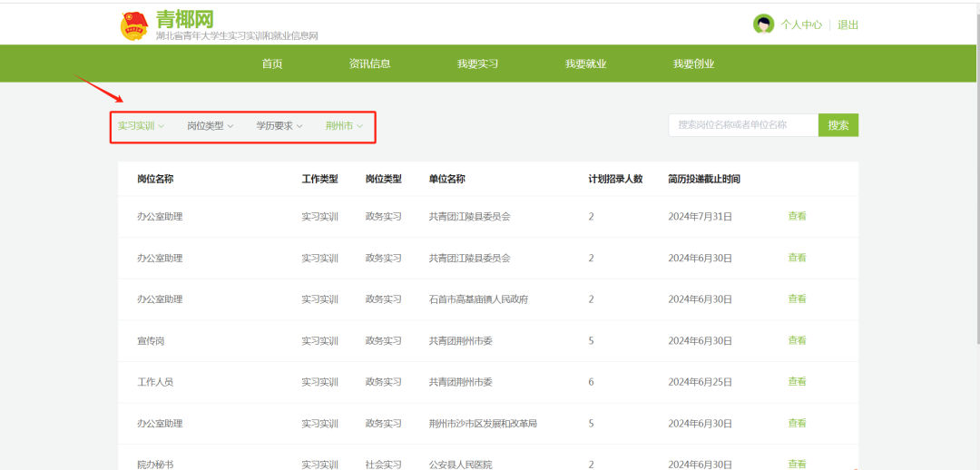Screen dimensions: 980x470
Task: Click the 计划招录人数 column header
Action: pyautogui.click(x=615, y=180)
